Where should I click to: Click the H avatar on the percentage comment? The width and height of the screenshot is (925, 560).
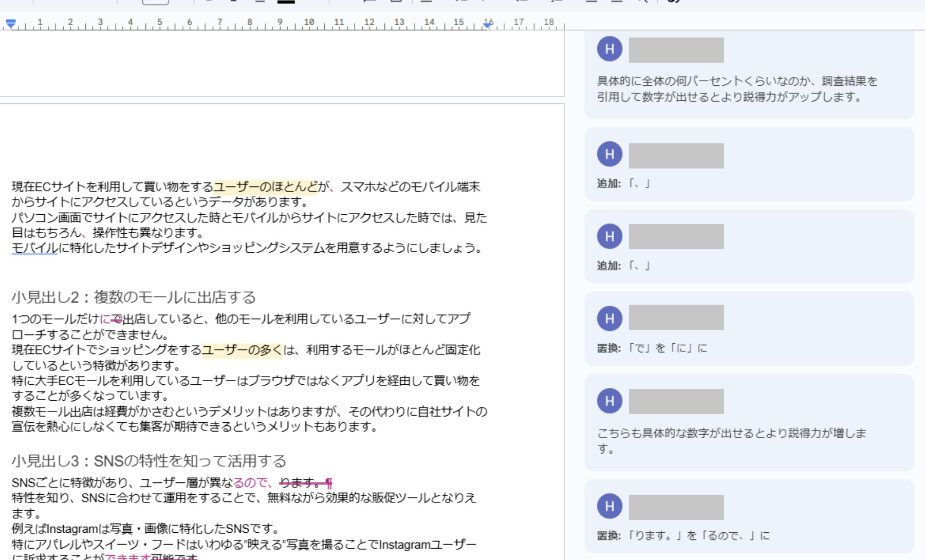(609, 49)
